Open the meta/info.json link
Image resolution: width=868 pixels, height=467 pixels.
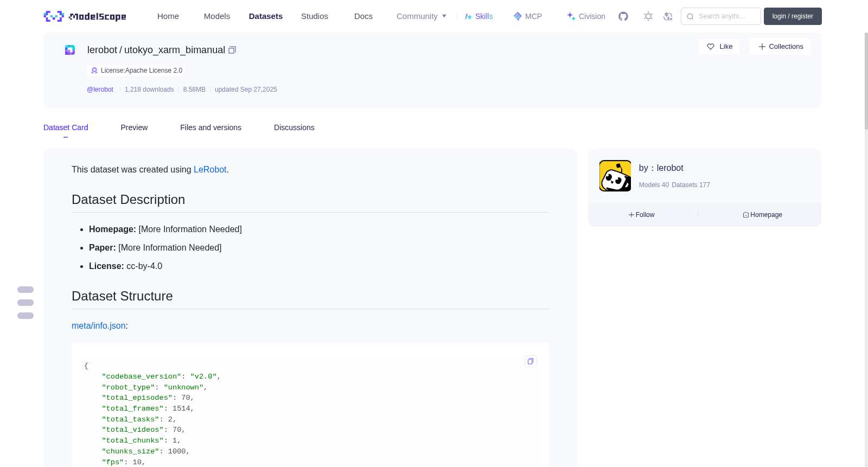coord(99,326)
